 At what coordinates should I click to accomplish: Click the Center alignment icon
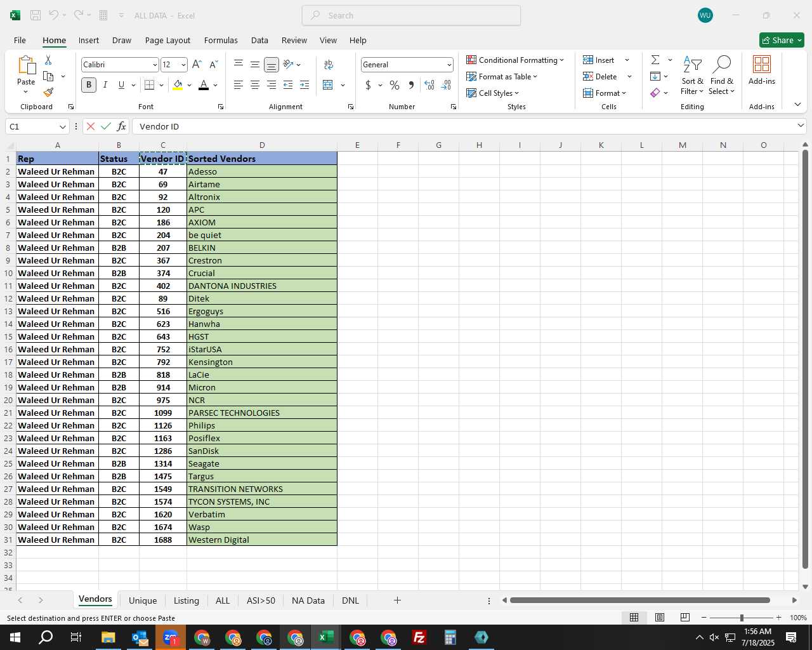click(255, 85)
